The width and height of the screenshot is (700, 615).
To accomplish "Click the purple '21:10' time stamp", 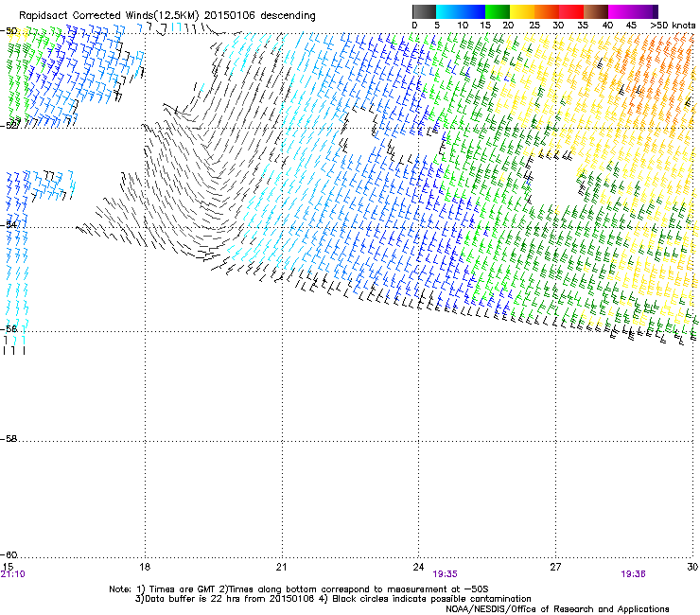I will [x=13, y=574].
